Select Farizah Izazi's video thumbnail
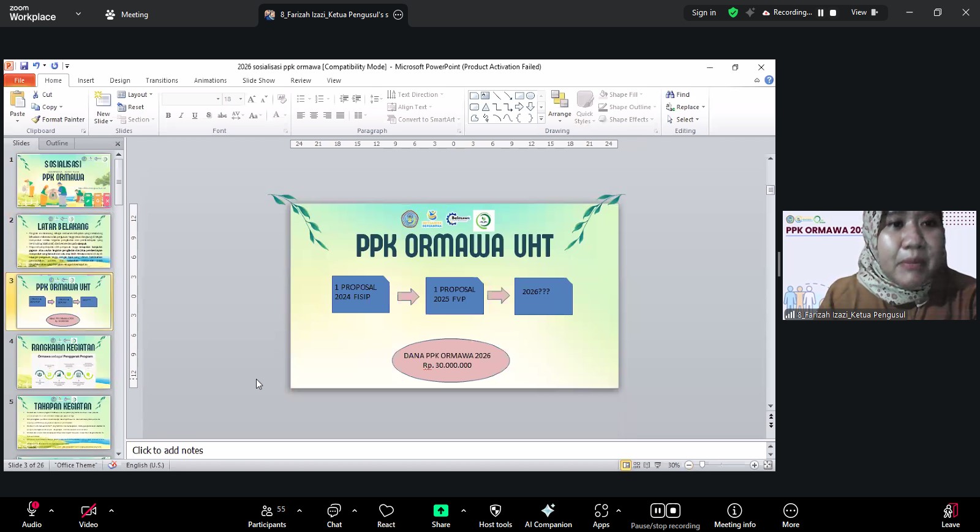 879,265
